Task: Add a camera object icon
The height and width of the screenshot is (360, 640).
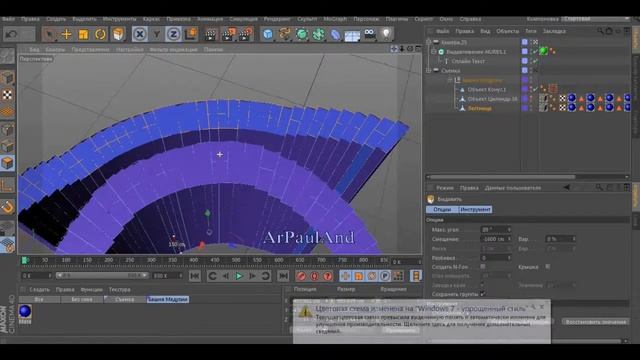Action: 369,34
